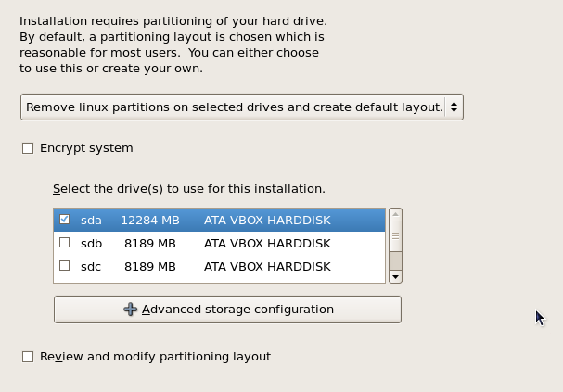
Task: Click the 12284 MB size of sda
Action: pos(149,220)
